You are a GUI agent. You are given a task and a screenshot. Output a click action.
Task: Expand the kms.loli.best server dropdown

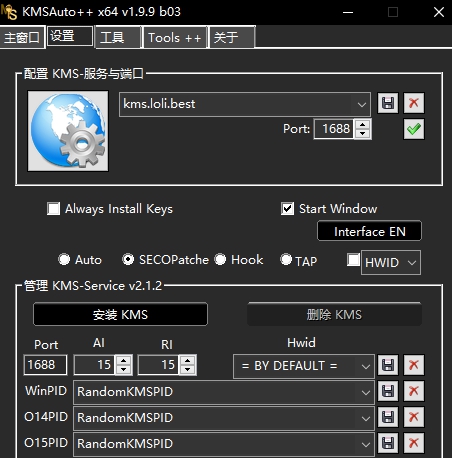(x=362, y=105)
